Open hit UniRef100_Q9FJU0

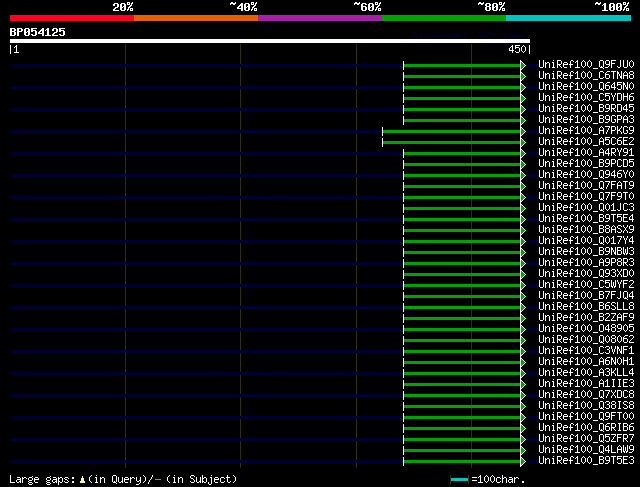[x=586, y=64]
